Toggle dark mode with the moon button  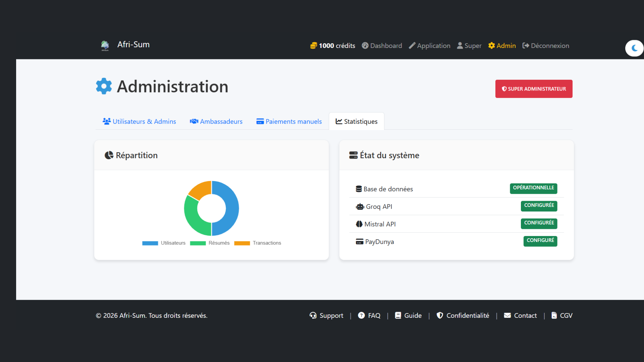(634, 48)
